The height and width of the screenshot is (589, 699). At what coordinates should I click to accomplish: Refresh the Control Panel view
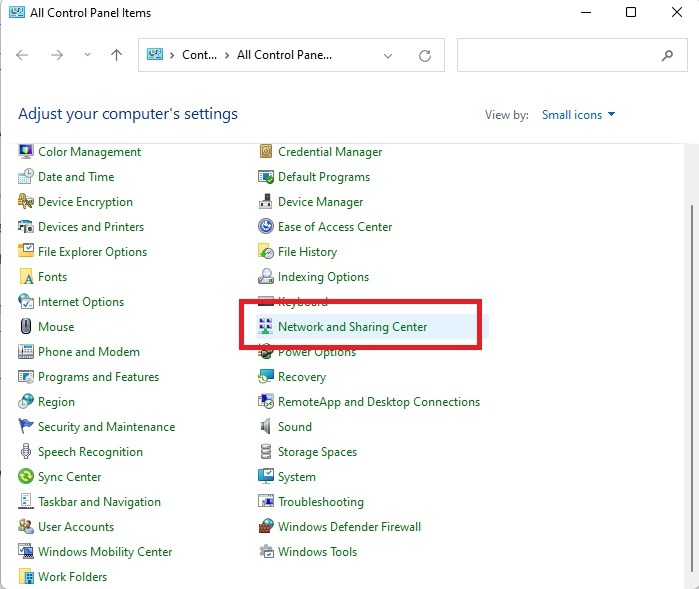425,55
